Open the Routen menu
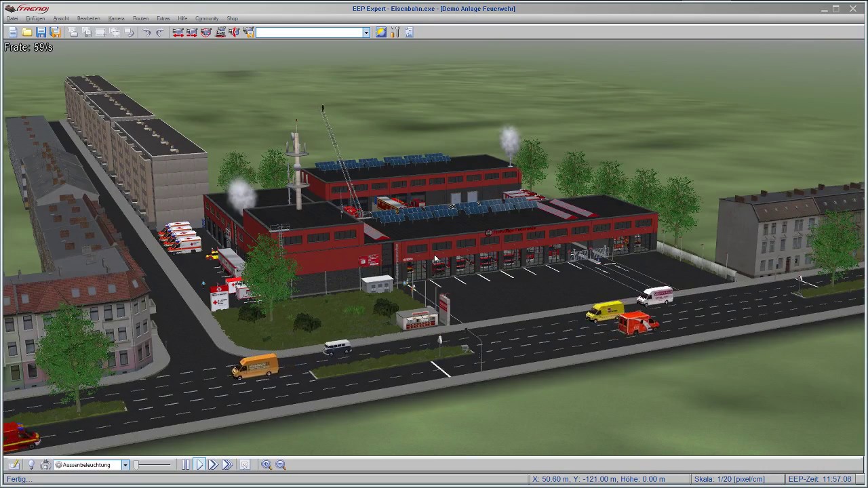The height and width of the screenshot is (488, 868). 140,18
